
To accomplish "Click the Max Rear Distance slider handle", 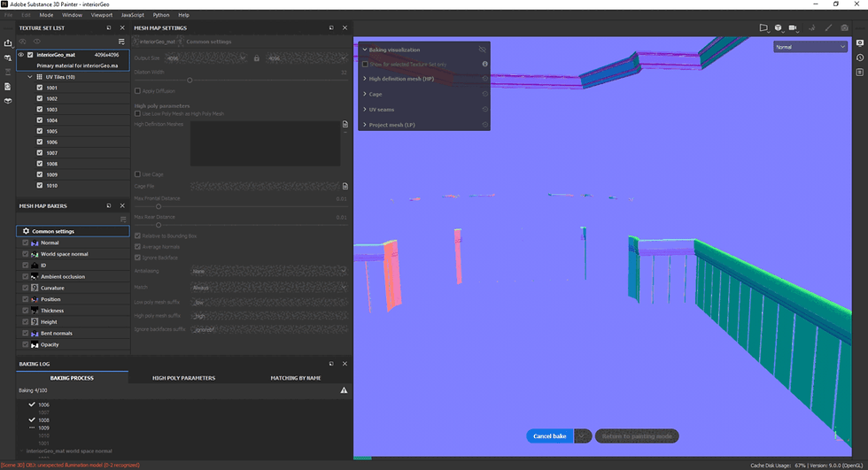I will point(159,225).
